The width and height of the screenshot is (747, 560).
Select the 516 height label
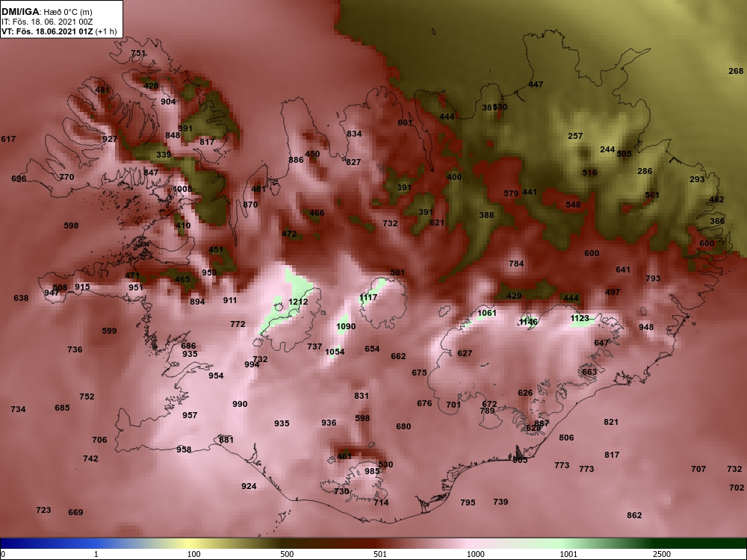point(590,172)
